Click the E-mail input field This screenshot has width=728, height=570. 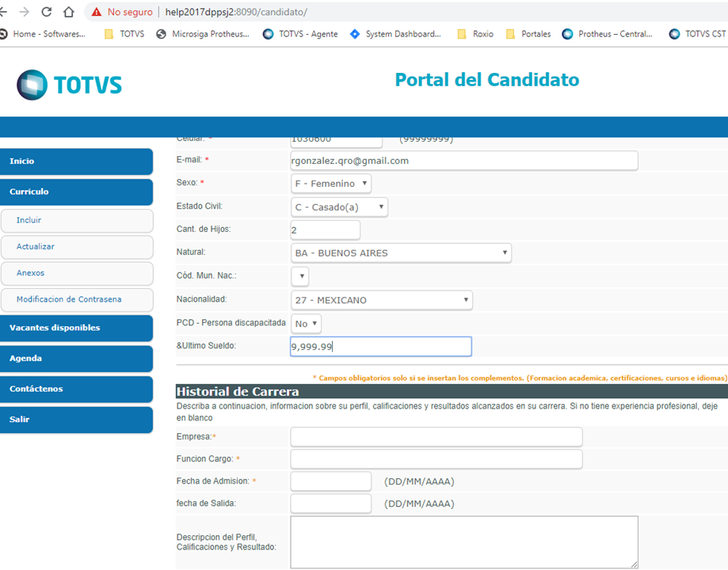click(x=464, y=161)
